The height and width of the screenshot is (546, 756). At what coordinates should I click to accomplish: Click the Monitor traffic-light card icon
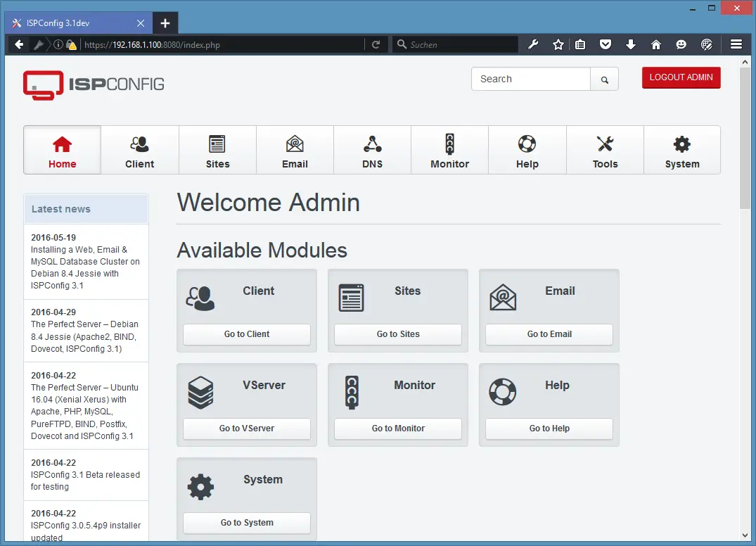(x=352, y=393)
